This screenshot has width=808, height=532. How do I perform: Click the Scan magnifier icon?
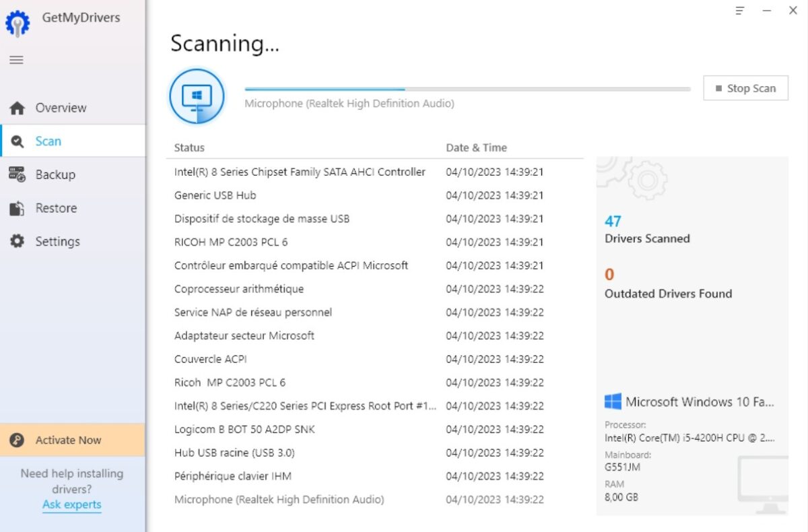[x=17, y=141]
